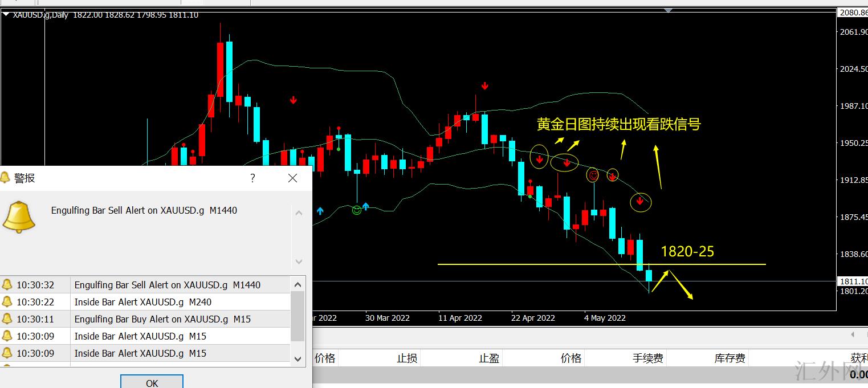Select the Inside Bar Alert M240 row

pyautogui.click(x=145, y=302)
